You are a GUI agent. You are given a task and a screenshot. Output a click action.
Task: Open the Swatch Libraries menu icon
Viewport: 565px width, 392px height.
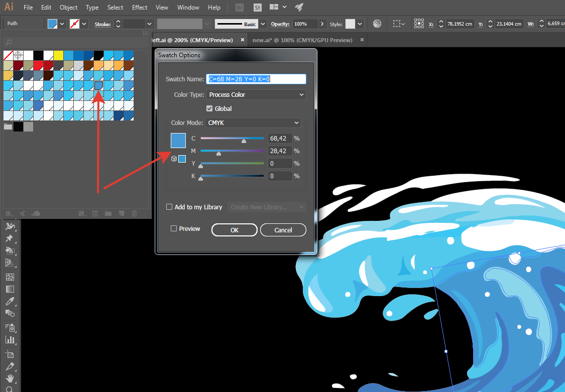click(x=10, y=213)
